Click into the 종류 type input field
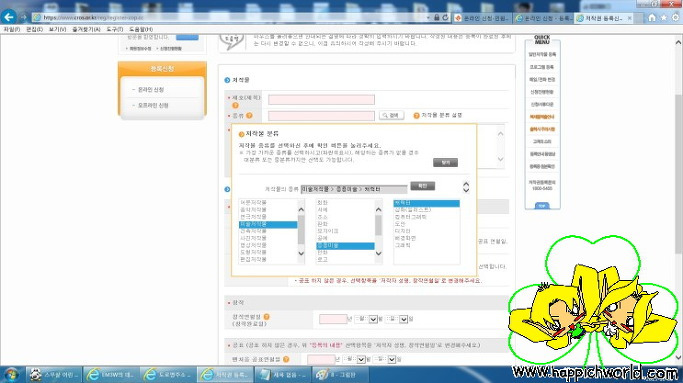This screenshot has width=683, height=383. tap(321, 115)
